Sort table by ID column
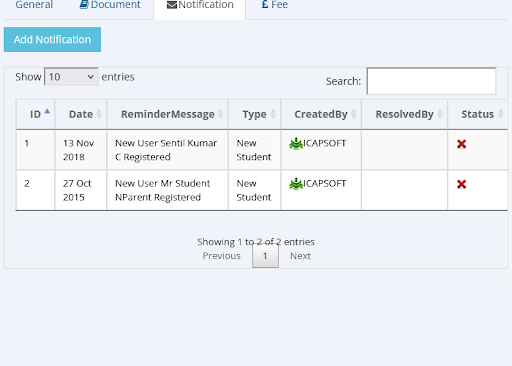 (x=35, y=114)
